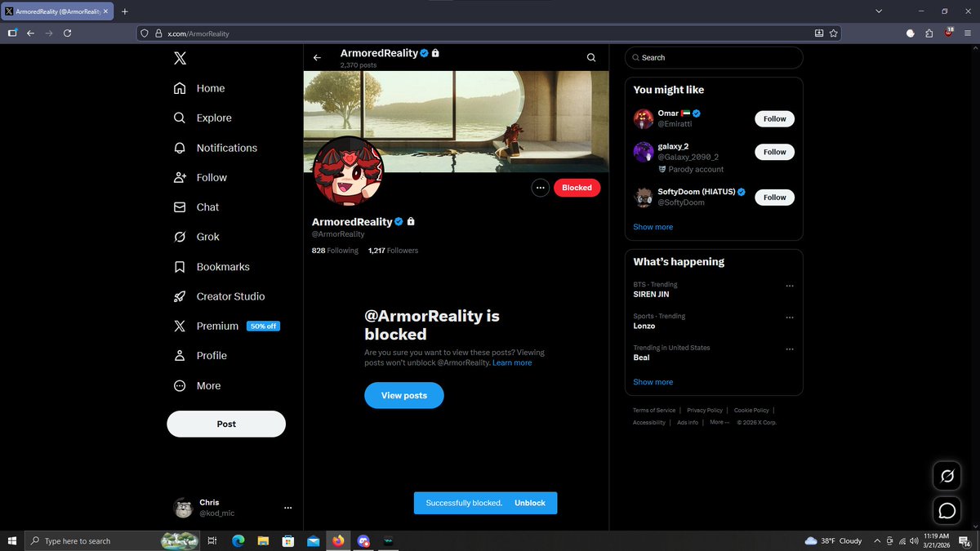Viewport: 980px width, 551px height.
Task: Click Chris's account avatar
Action: pyautogui.click(x=183, y=508)
